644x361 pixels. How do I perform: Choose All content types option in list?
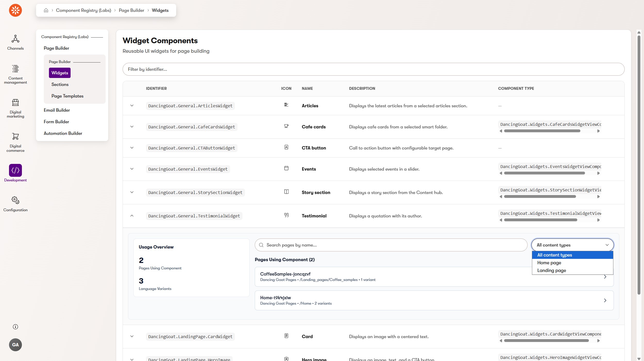pos(572,255)
